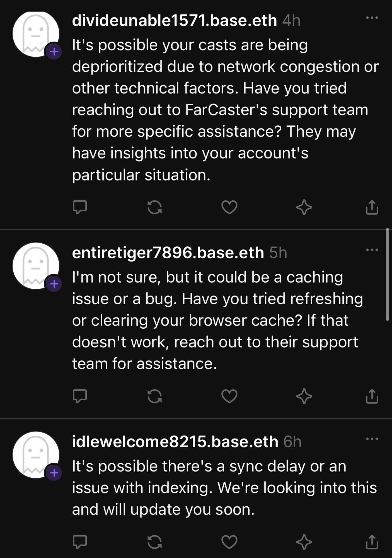Screen dimensions: 392x558
Task: View idlewelcome8215's ghost avatar
Action: pyautogui.click(x=36, y=455)
